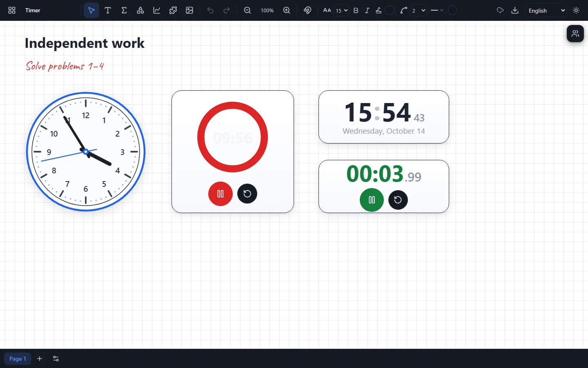The image size is (588, 368).
Task: Select the analog clock widget
Action: [86, 152]
